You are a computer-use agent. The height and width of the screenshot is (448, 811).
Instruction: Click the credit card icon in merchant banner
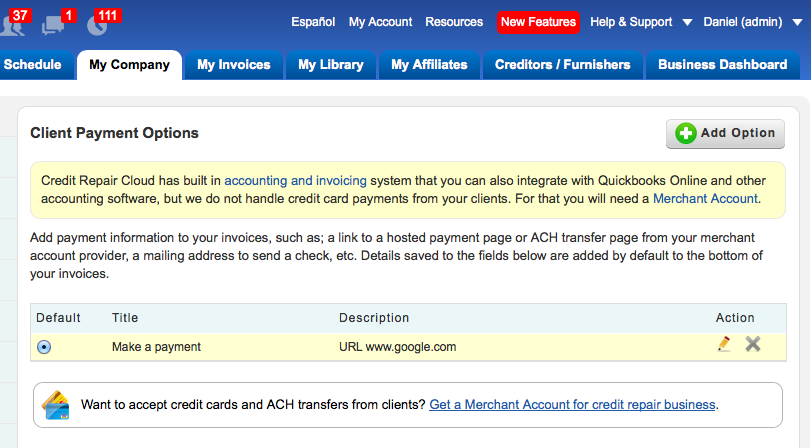coord(56,405)
